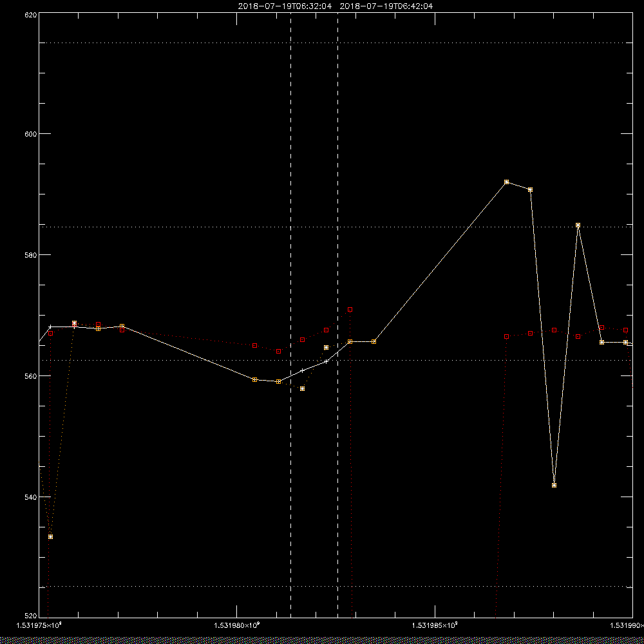Click the x-axis label 1.531980×10⁹
This screenshot has width=644, height=644.
(237, 625)
